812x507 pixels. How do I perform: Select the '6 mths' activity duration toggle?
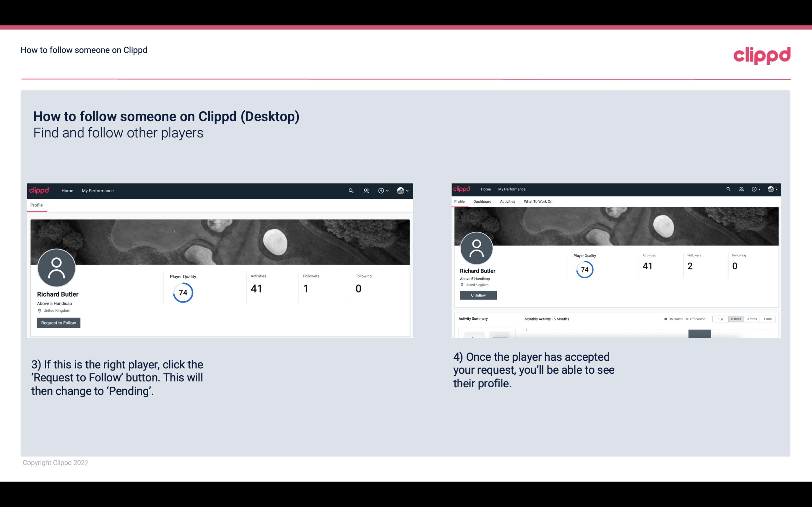pyautogui.click(x=735, y=319)
